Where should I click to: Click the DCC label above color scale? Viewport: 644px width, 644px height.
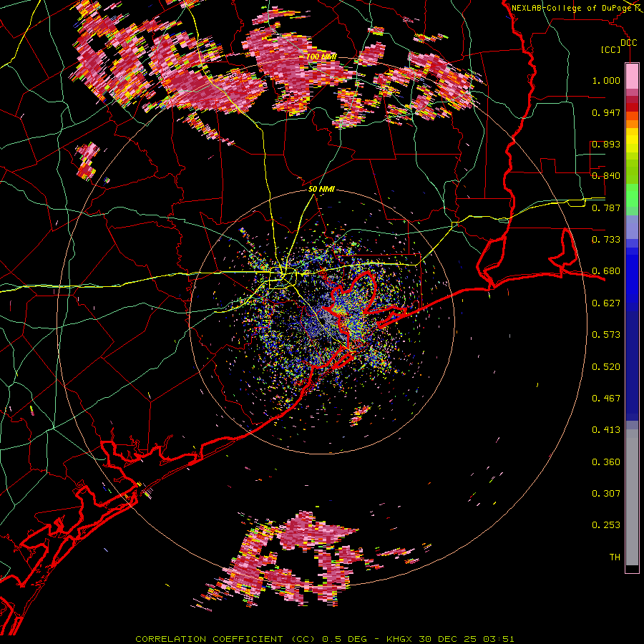[628, 43]
